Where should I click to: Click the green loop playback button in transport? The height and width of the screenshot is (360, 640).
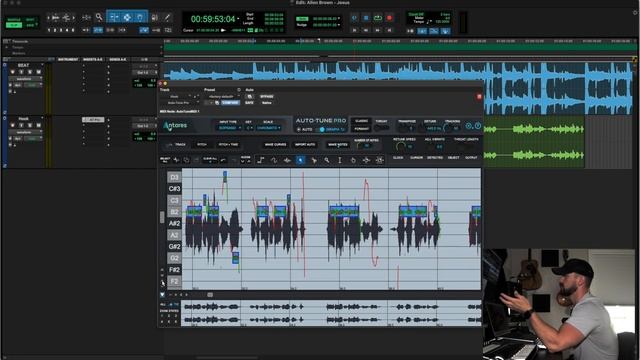[378, 18]
